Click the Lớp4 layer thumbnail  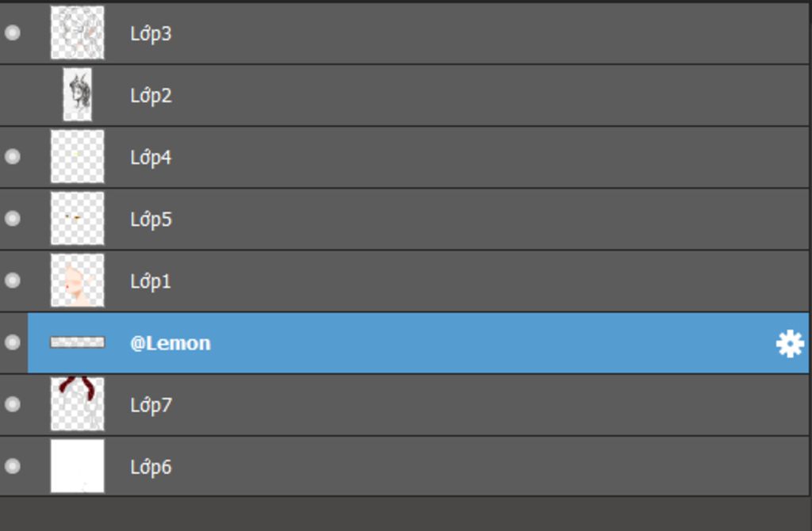pos(77,156)
